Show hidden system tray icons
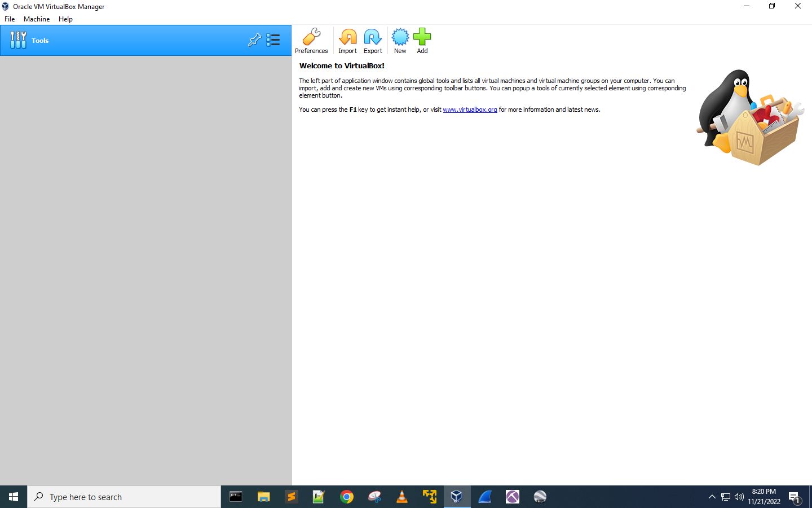Image resolution: width=812 pixels, height=508 pixels. pyautogui.click(x=712, y=497)
